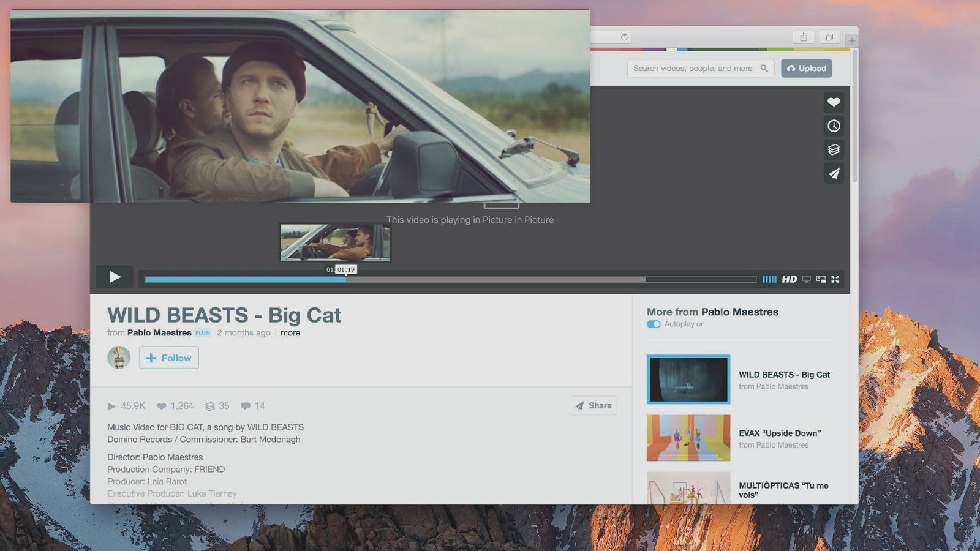Image resolution: width=980 pixels, height=551 pixels.
Task: Open AirPlay from the player controls
Action: tap(807, 279)
